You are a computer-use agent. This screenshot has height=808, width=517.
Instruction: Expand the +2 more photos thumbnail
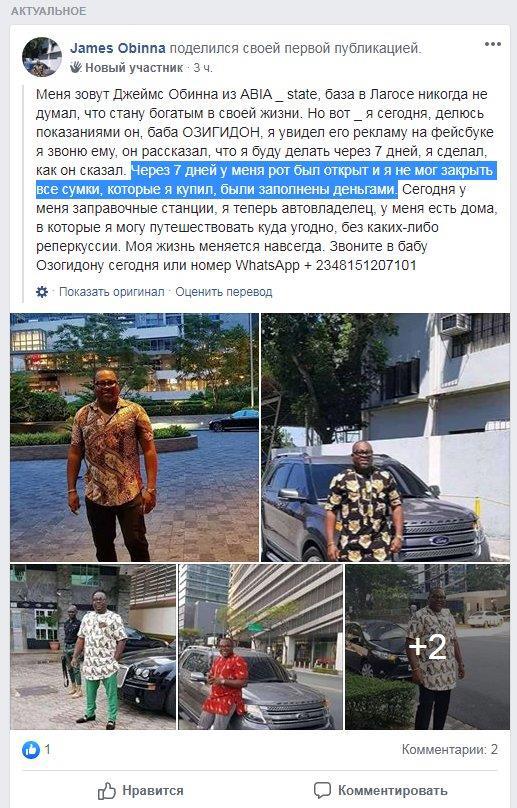(x=427, y=647)
